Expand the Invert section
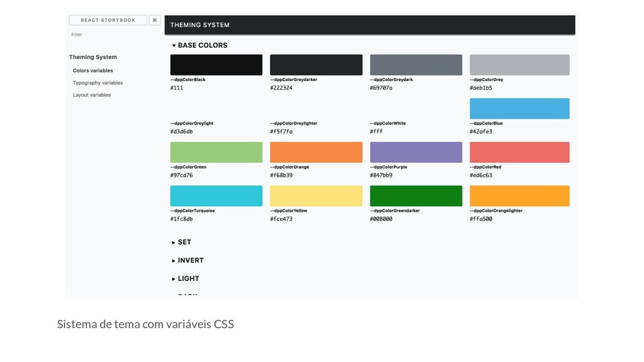644x362 pixels. (188, 260)
